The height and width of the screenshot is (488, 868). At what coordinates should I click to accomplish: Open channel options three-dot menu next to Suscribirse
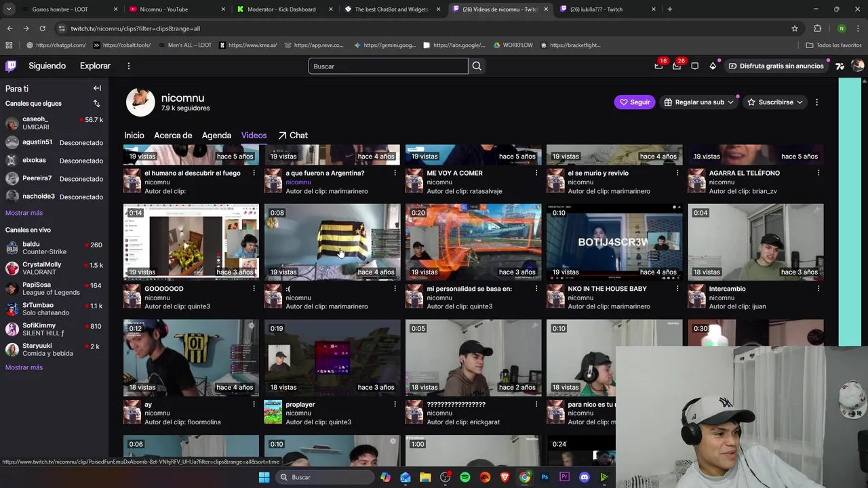(816, 102)
